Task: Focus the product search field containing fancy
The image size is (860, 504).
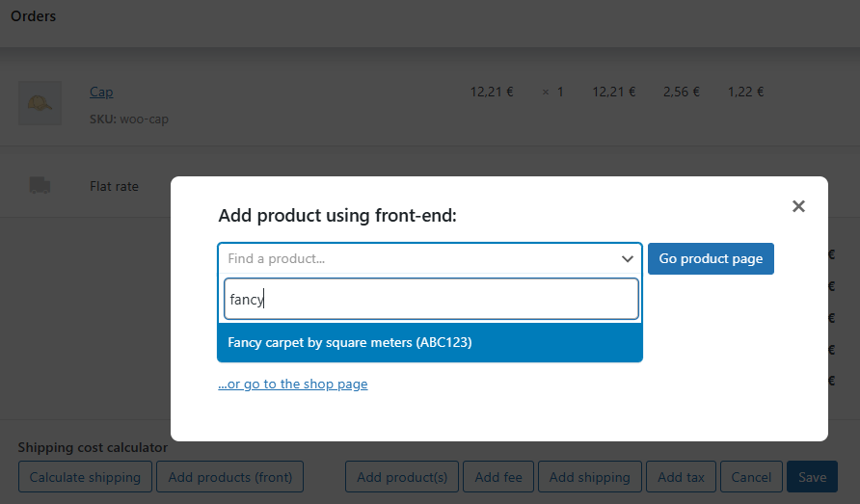Action: tap(431, 299)
